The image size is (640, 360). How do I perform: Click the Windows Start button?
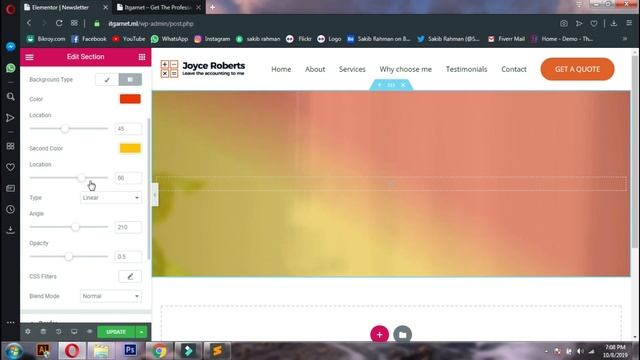[x=13, y=351]
